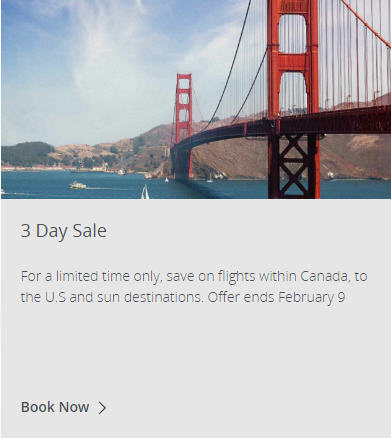Select the 3 Day Sale heading
The image size is (391, 438).
point(64,231)
